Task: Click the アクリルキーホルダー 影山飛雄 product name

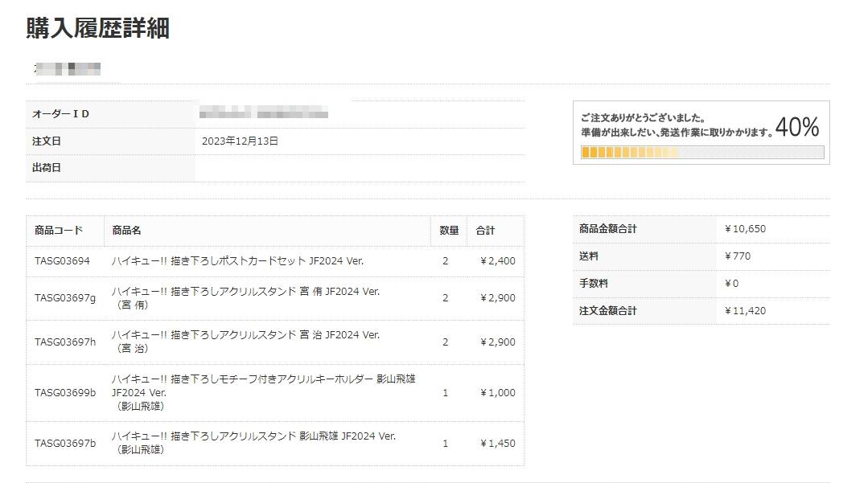Action: [x=264, y=392]
